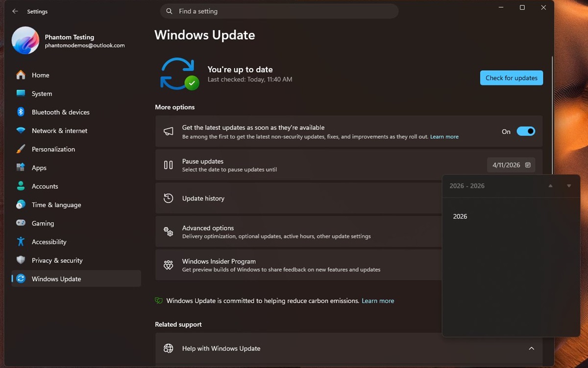
Task: Click inside the Find a setting search box
Action: (279, 11)
